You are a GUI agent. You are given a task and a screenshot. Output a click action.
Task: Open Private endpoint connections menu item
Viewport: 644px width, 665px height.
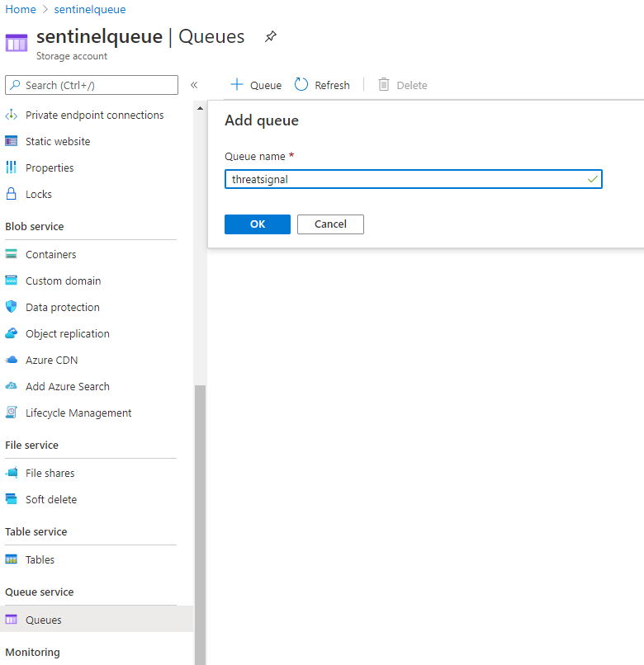coord(94,115)
